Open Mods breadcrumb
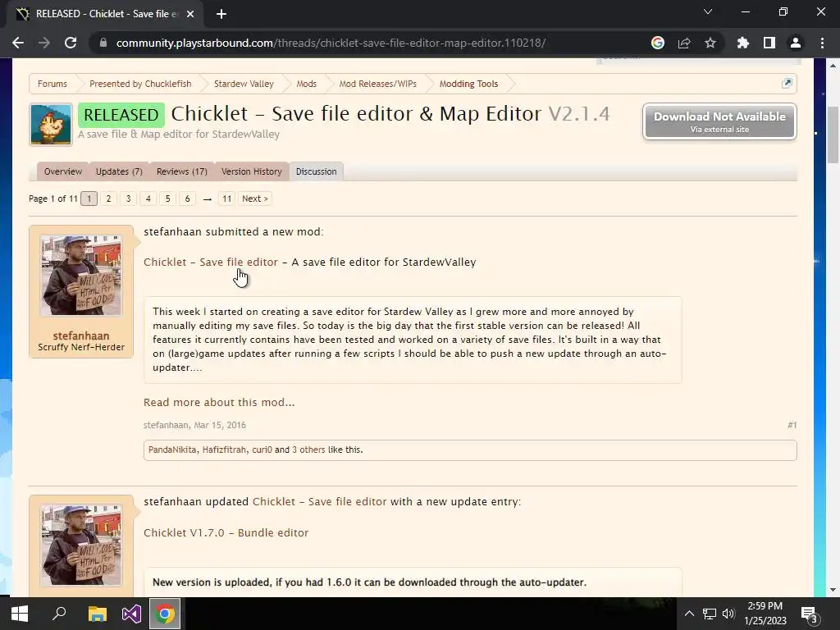 307,84
